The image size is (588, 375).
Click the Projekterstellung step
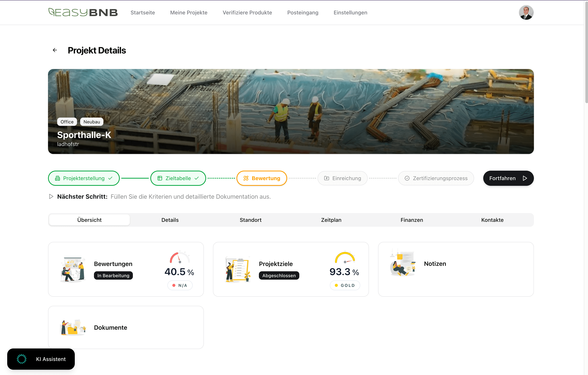coord(84,178)
